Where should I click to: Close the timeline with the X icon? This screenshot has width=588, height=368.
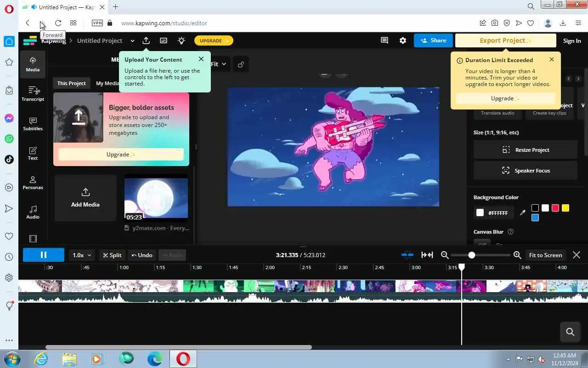[x=577, y=255]
